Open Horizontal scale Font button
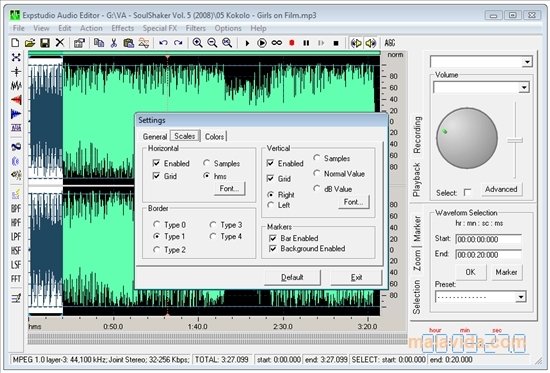 [x=229, y=188]
